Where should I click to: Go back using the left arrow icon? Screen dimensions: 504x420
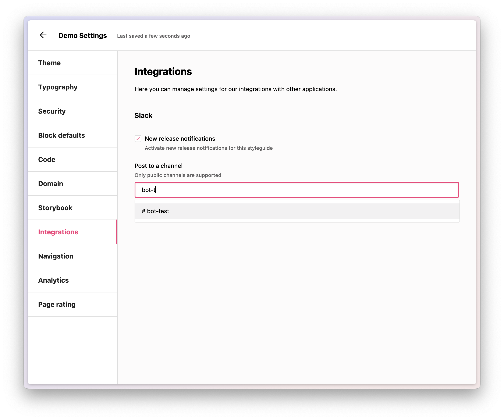point(43,35)
